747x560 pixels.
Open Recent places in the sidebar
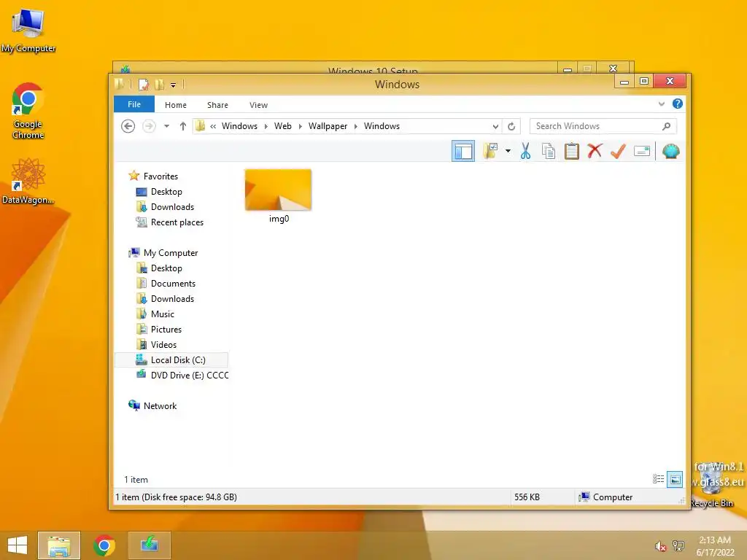177,222
